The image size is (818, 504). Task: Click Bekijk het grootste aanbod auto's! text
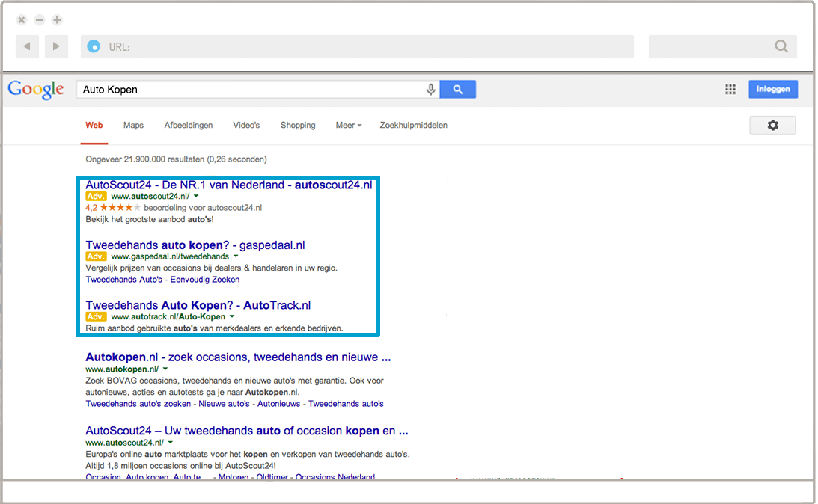[150, 219]
